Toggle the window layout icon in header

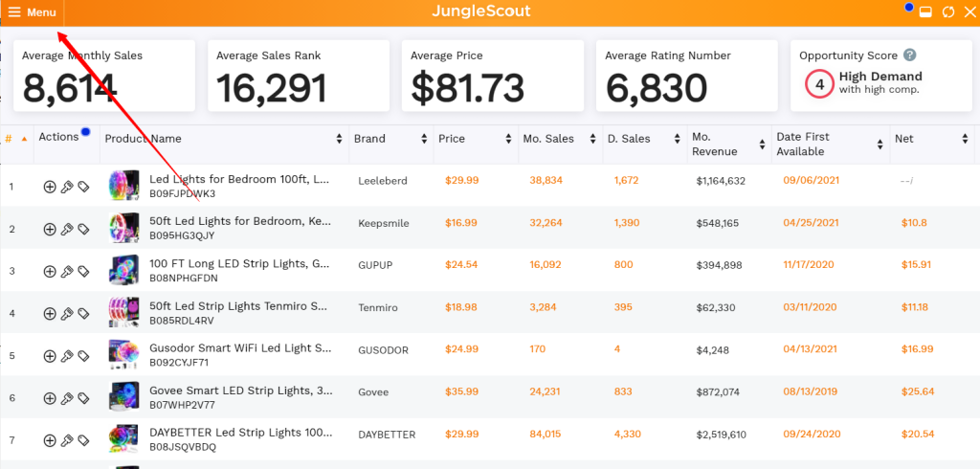[x=926, y=11]
